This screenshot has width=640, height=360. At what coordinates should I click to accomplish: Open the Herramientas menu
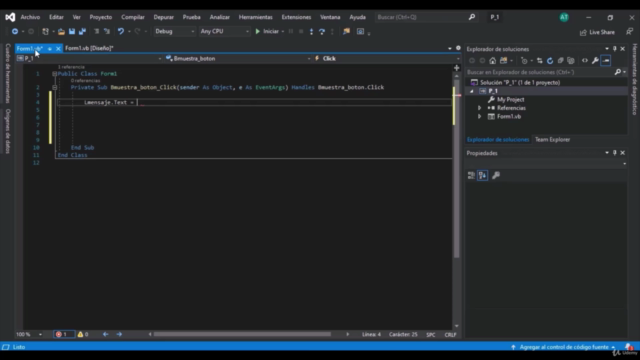coord(256,17)
